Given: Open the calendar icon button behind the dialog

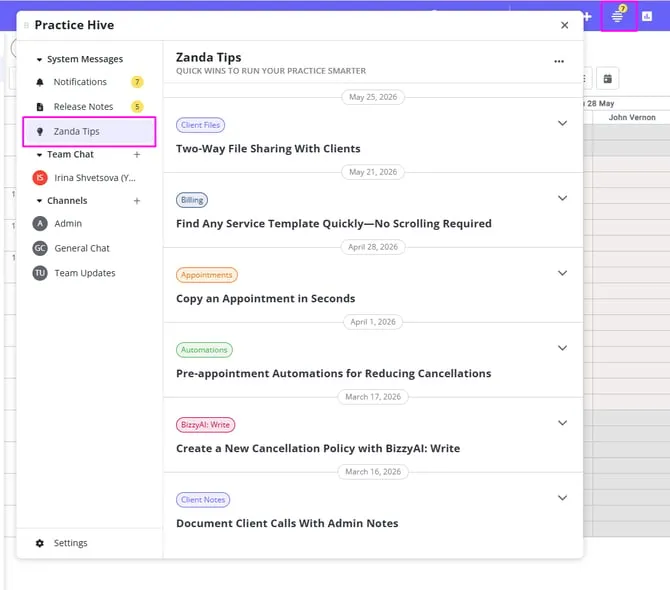Looking at the screenshot, I should 607,79.
